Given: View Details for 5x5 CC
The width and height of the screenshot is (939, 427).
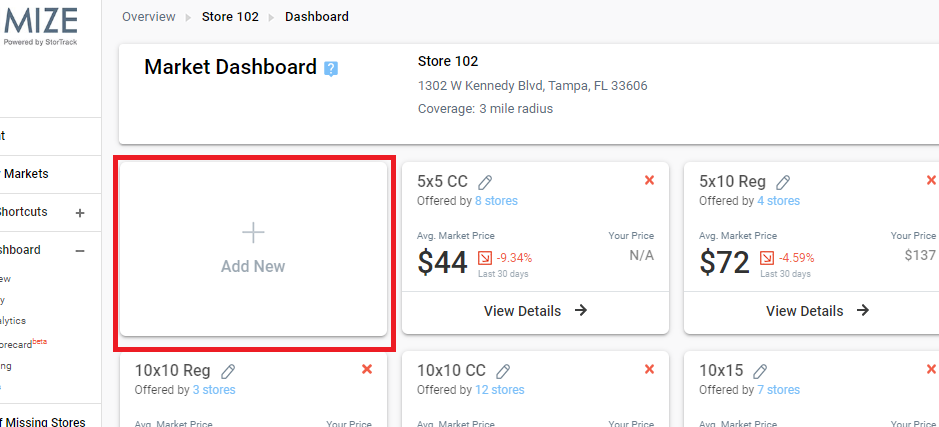Looking at the screenshot, I should click(535, 311).
